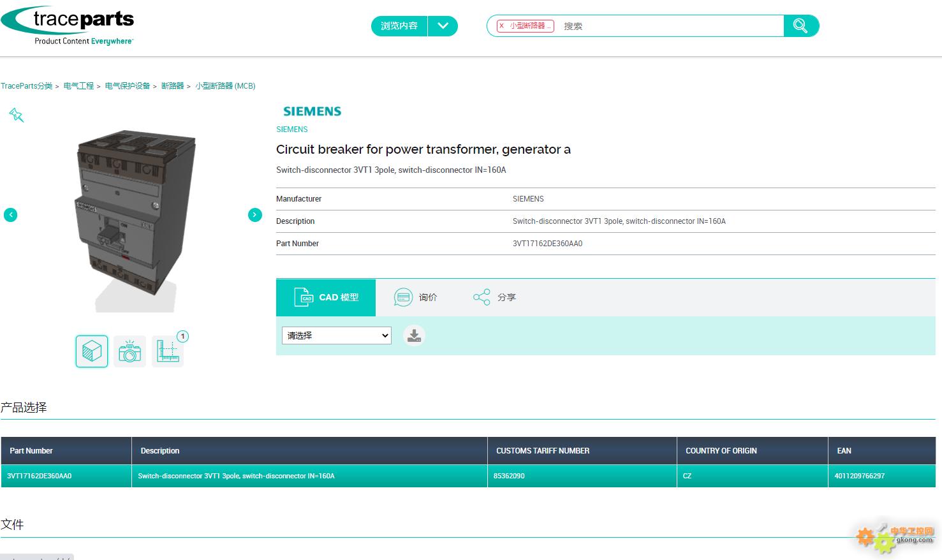Screen dimensions: 942x560
Task: Click the Siemens brand logo
Action: tap(313, 112)
